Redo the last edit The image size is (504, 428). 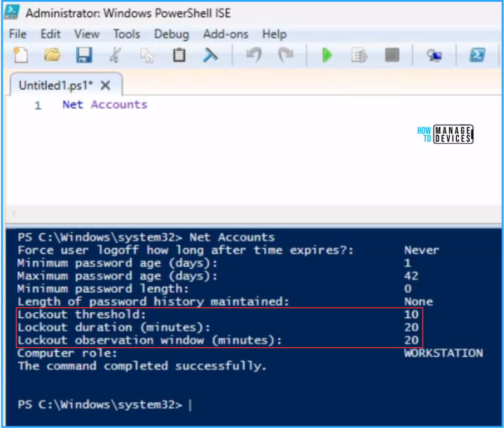pyautogui.click(x=285, y=55)
